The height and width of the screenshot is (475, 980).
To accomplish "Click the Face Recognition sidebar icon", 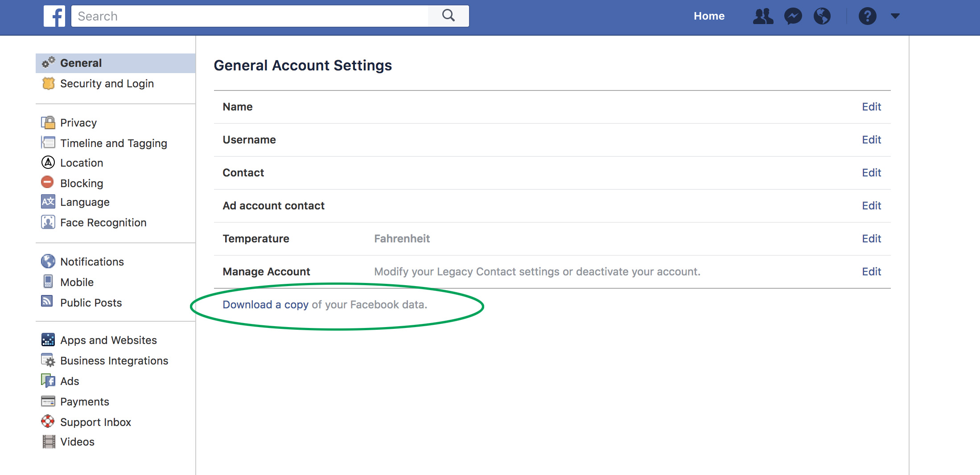I will coord(48,222).
